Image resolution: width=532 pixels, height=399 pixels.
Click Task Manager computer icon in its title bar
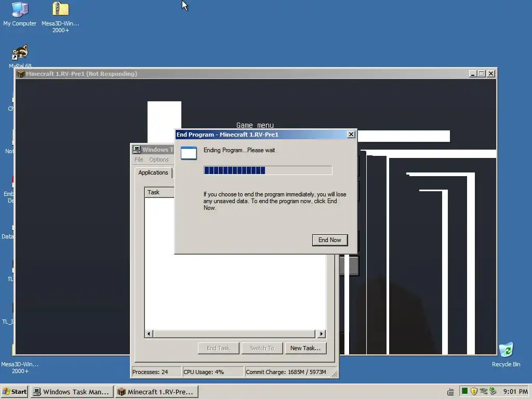coord(137,150)
